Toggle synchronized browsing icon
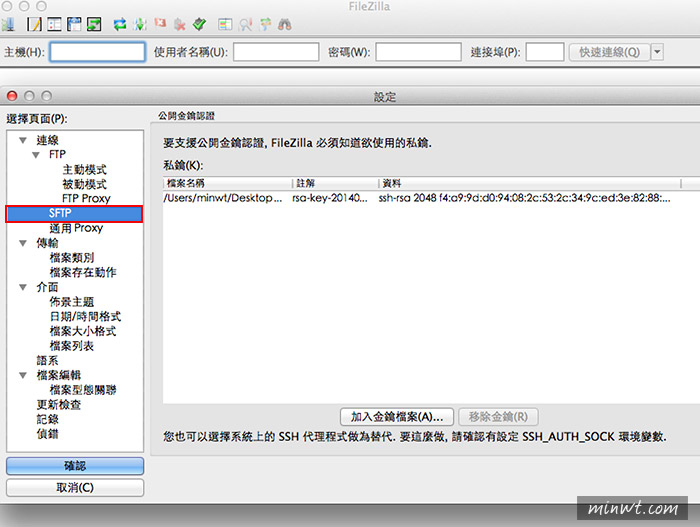The image size is (700, 527). click(266, 24)
